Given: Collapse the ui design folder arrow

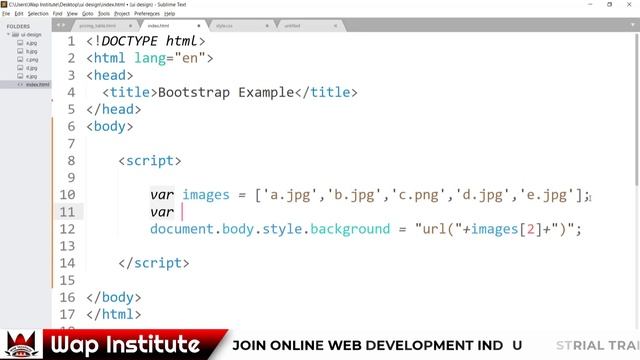Looking at the screenshot, I should coord(8,35).
